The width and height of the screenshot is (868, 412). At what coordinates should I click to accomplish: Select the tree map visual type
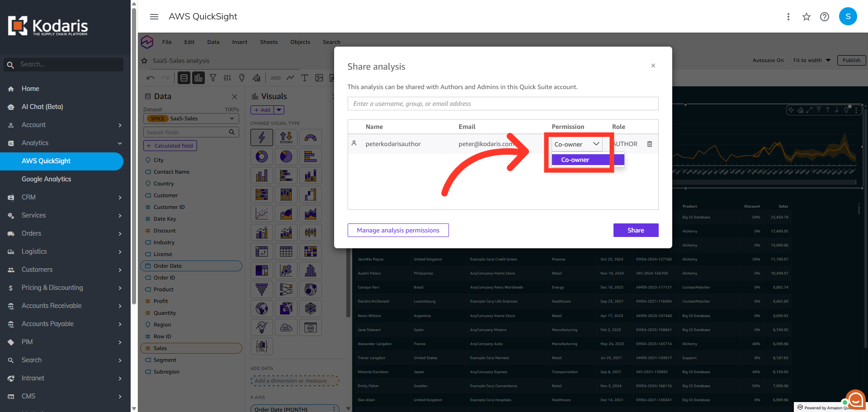(x=262, y=270)
